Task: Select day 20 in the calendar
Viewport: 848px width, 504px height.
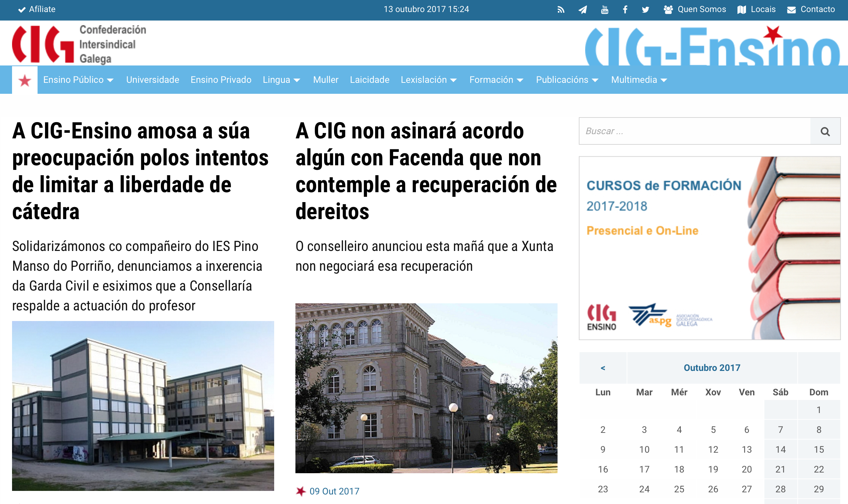Action: coord(747,469)
